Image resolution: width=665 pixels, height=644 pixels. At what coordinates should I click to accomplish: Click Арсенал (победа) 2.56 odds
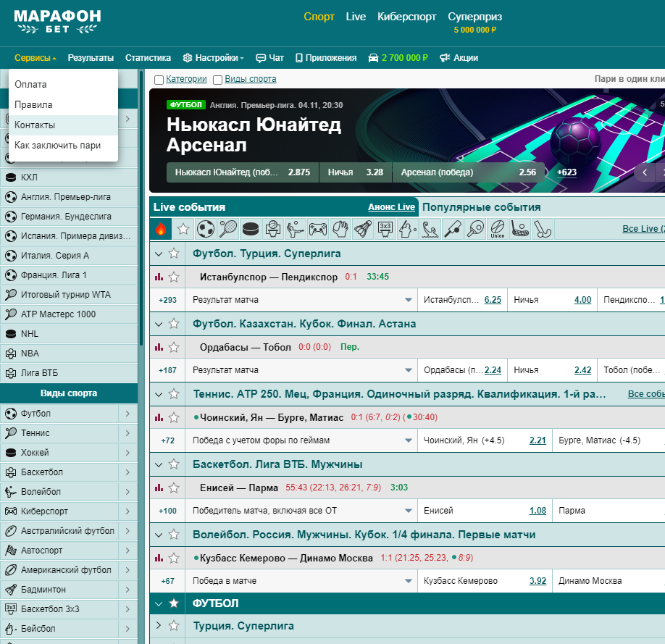[x=469, y=172]
